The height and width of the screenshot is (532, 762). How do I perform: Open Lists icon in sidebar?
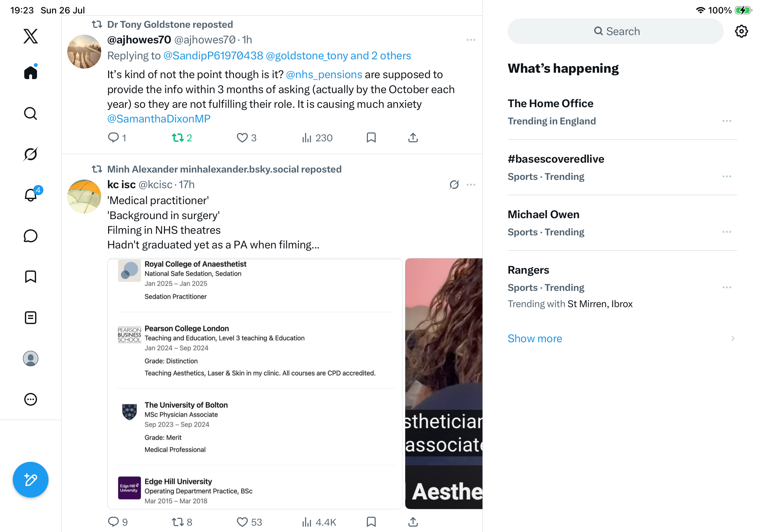click(31, 317)
